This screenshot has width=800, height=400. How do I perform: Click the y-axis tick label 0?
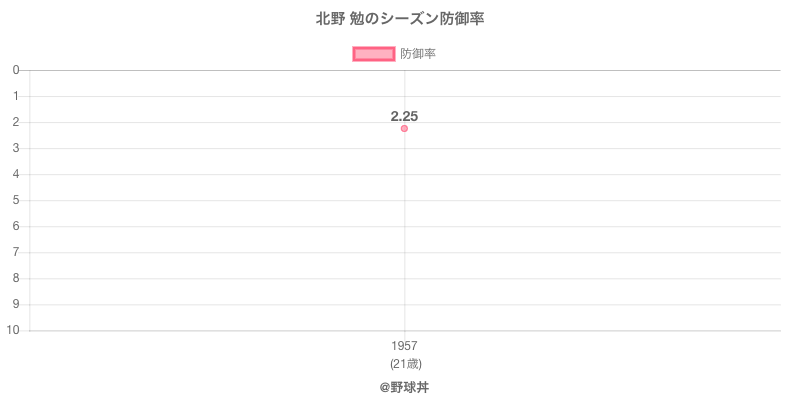coord(16,70)
